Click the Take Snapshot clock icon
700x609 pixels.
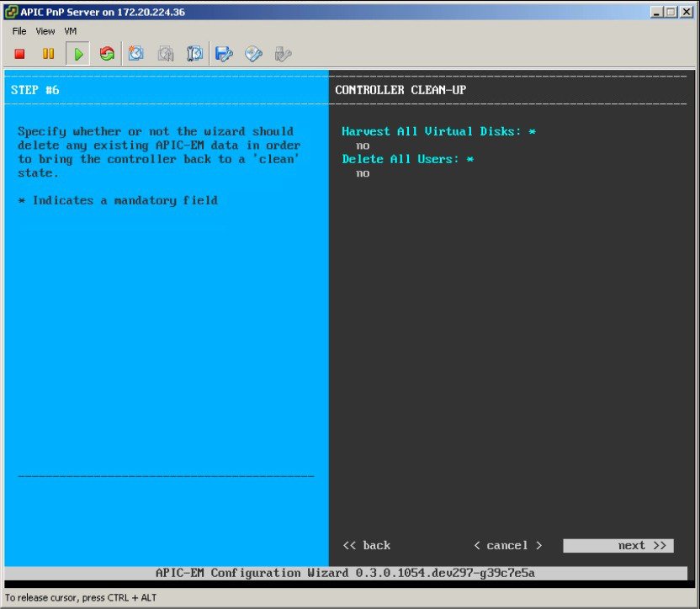click(x=136, y=54)
